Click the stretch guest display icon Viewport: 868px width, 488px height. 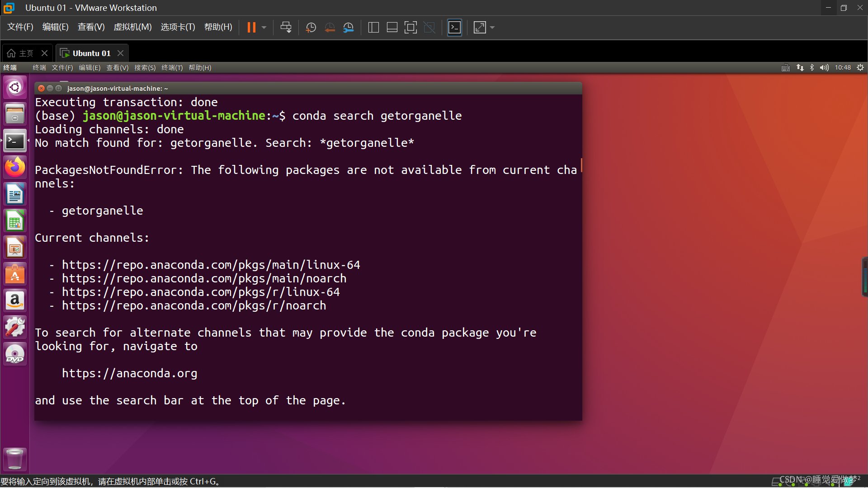pyautogui.click(x=480, y=28)
